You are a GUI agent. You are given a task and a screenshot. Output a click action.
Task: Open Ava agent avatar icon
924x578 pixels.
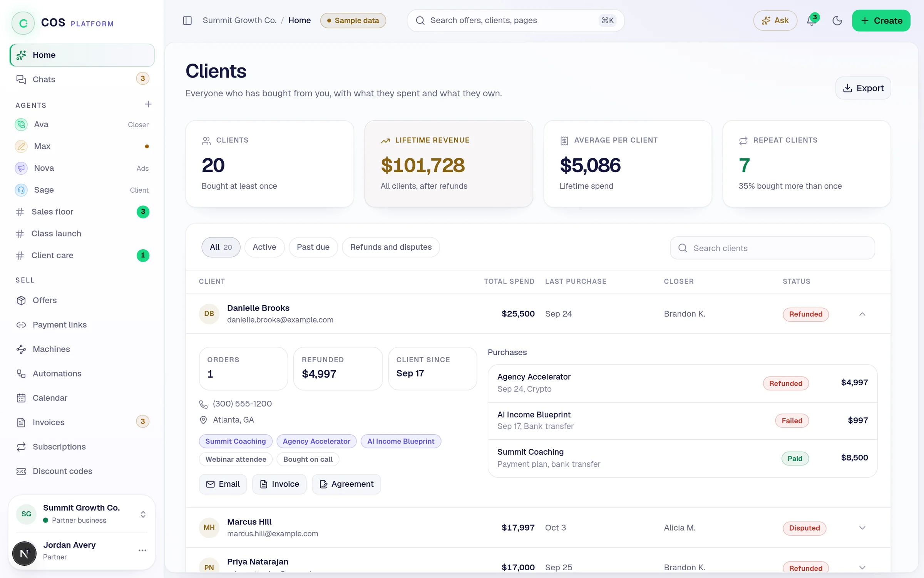pos(21,124)
